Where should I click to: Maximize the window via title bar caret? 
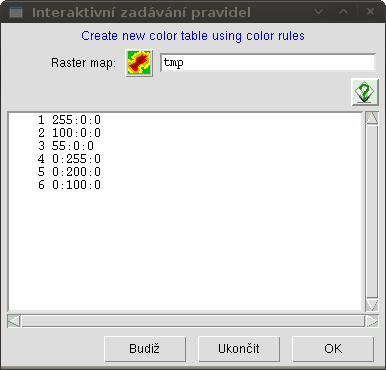(344, 12)
